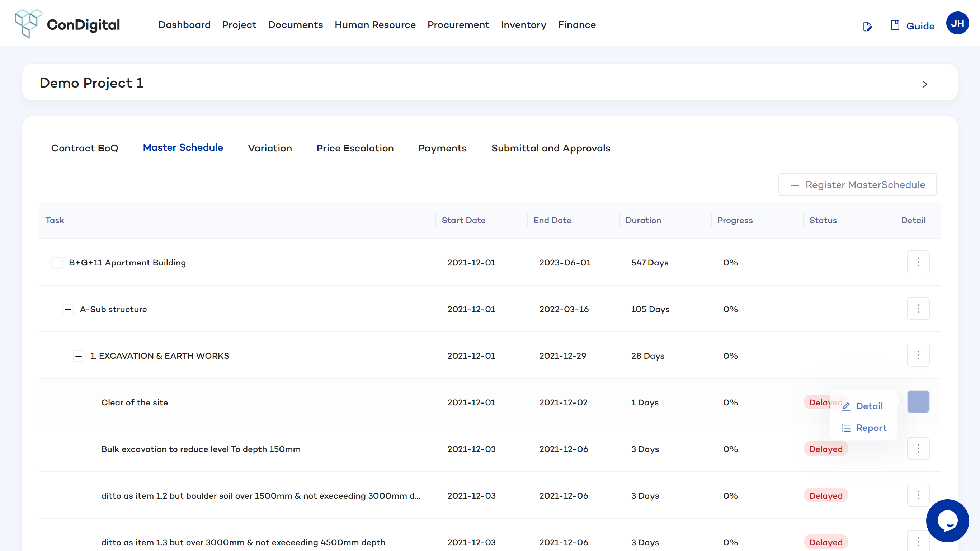Image resolution: width=980 pixels, height=551 pixels.
Task: Open three-dot menu for A-Sub structure row
Action: click(918, 309)
